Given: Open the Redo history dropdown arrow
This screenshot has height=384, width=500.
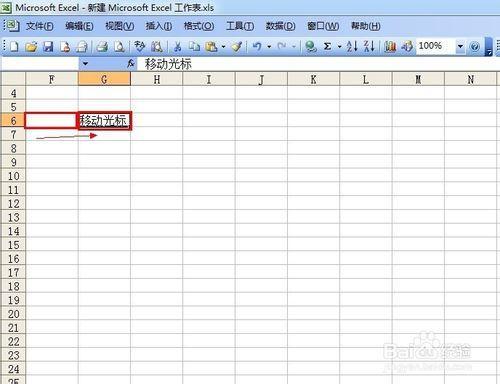Looking at the screenshot, I should [294, 46].
